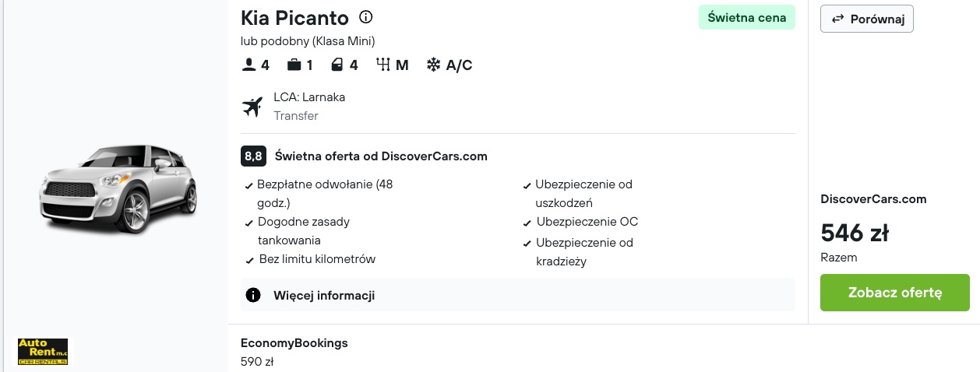Click the passenger seats icon
Screen dimensions: 980x372
[249, 65]
